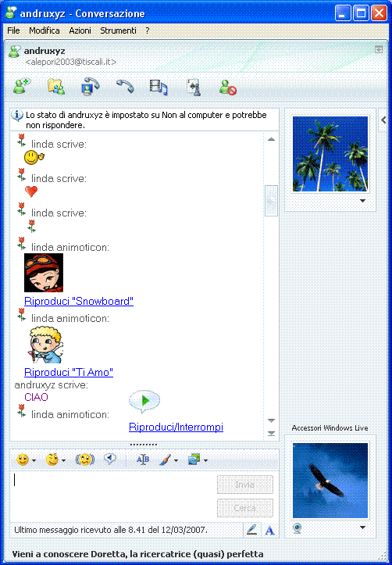The image size is (392, 565).
Task: Expand the emoticons smiley dropdown arrow
Action: 34,460
